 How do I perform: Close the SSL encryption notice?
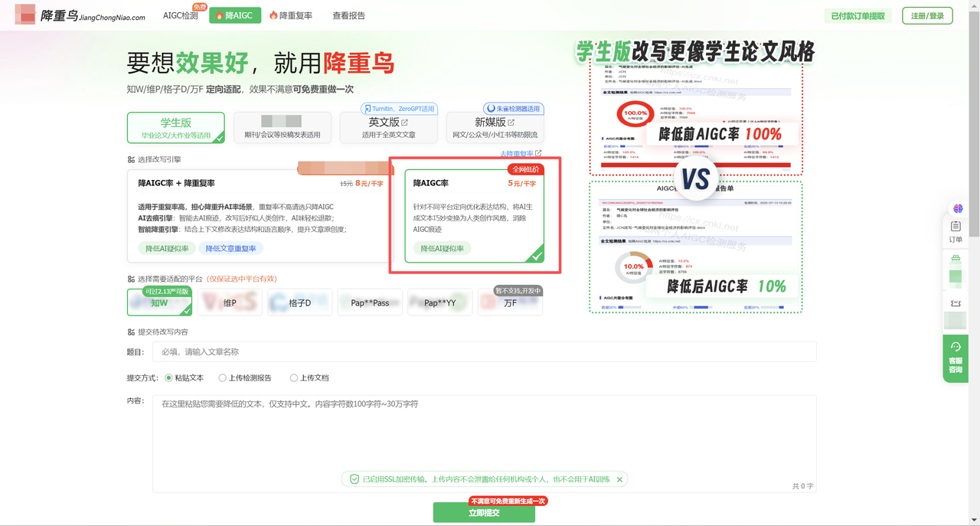click(620, 479)
